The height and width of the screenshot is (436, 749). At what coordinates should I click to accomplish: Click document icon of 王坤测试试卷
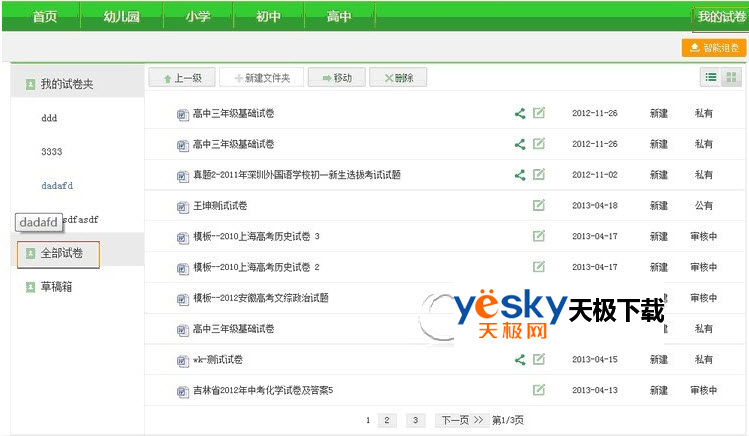tap(182, 207)
